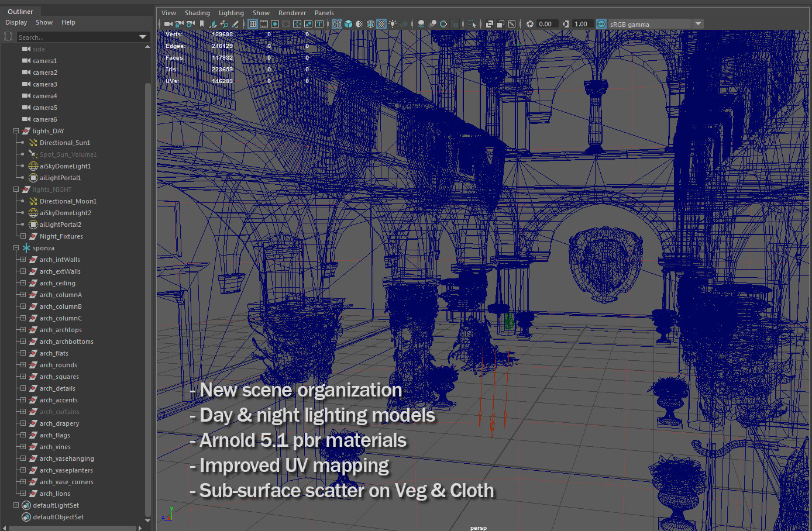The height and width of the screenshot is (531, 812).
Task: Expand the arch_intWalls node
Action: coord(23,260)
